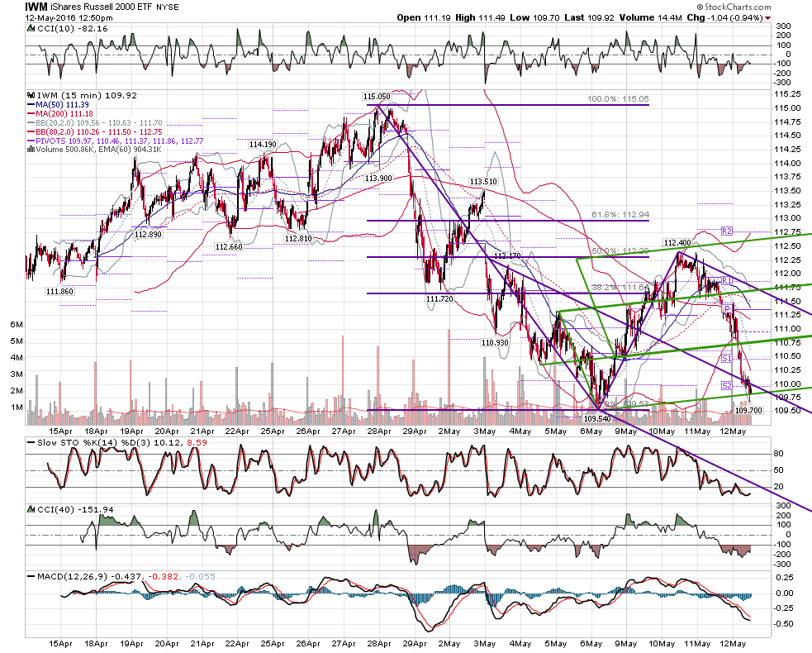Click the 109.700 current low price label
Screen dimensions: 812x653
tap(749, 411)
